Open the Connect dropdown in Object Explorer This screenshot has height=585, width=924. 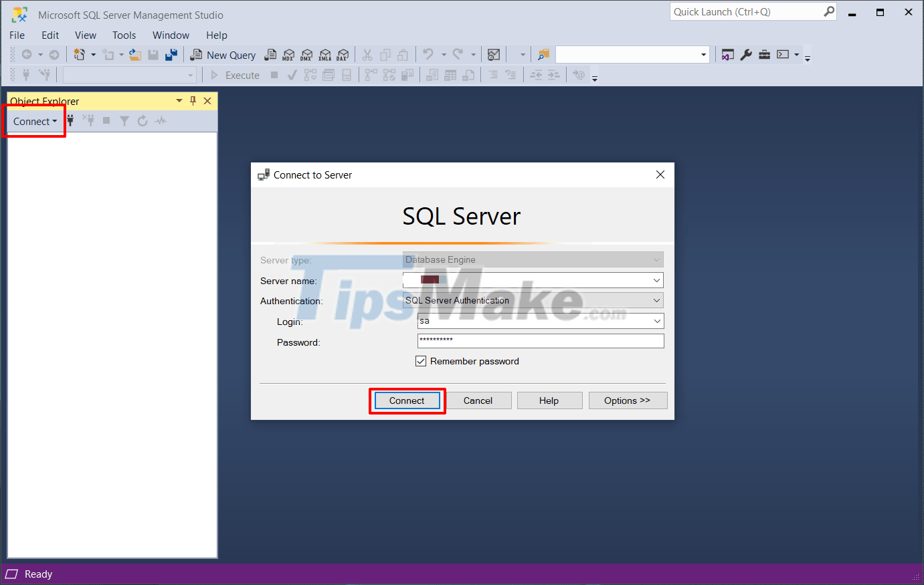tap(34, 121)
